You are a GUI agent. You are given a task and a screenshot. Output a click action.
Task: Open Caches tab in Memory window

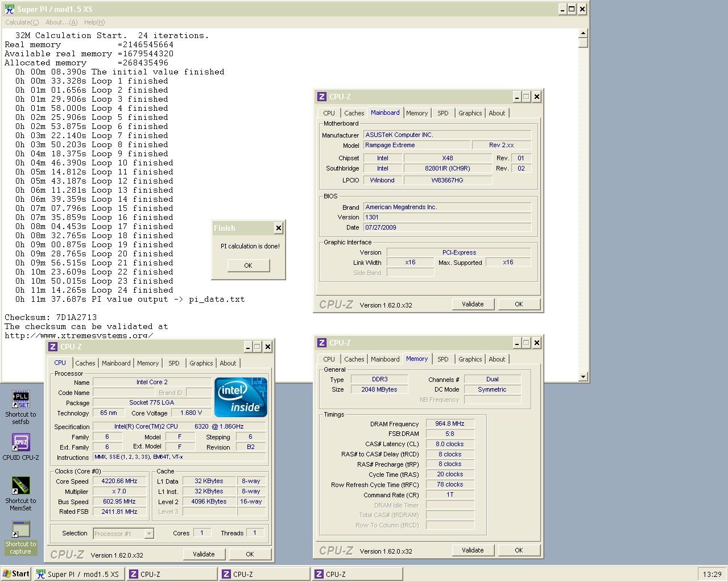coord(354,359)
